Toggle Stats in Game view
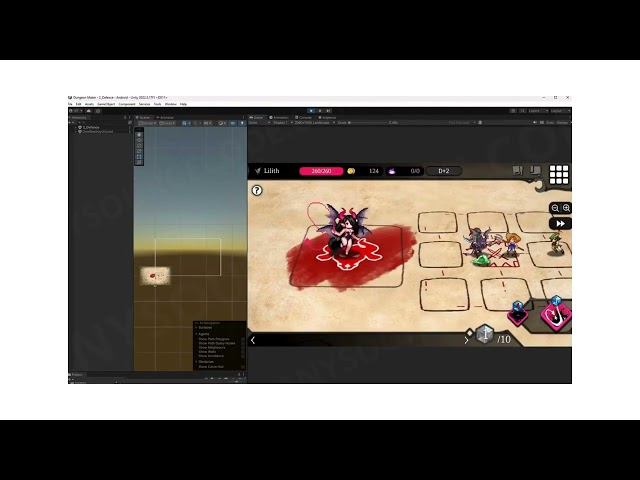The width and height of the screenshot is (640, 480). (x=550, y=122)
